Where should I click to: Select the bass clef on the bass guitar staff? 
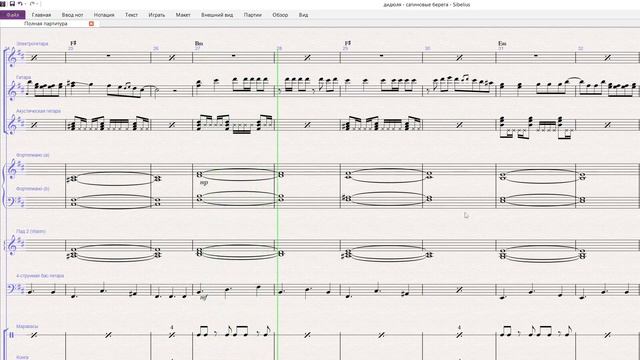pyautogui.click(x=12, y=289)
